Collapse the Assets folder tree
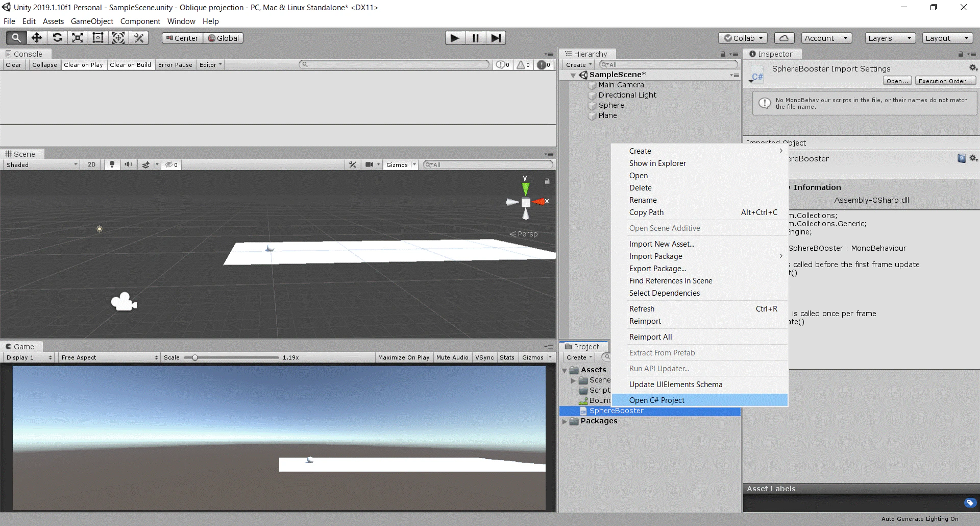Image resolution: width=980 pixels, height=526 pixels. tap(565, 370)
